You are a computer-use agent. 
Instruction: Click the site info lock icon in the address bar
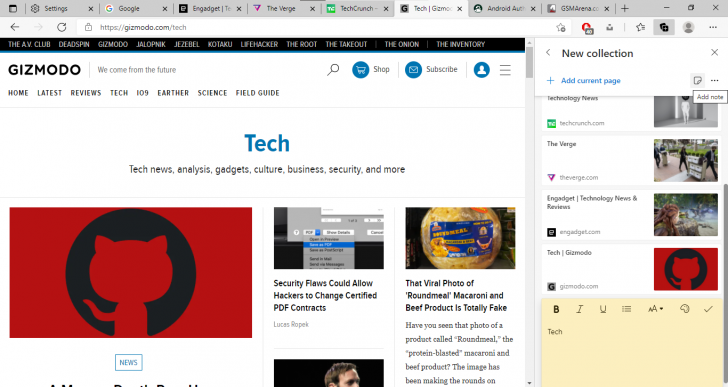(88, 27)
